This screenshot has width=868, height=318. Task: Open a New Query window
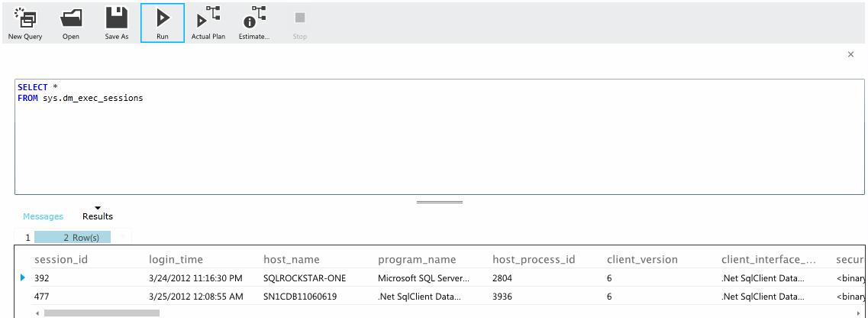[25, 24]
